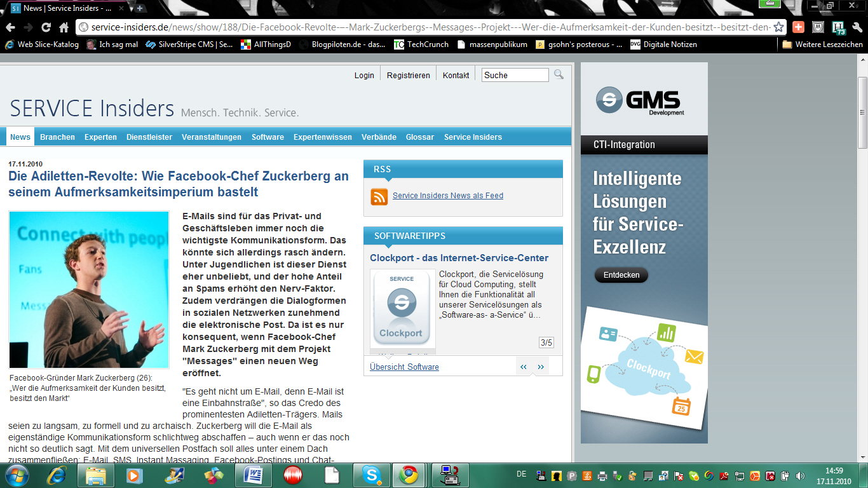Show next software tip with the forward arrows
Viewport: 868px width, 488px height.
click(541, 367)
